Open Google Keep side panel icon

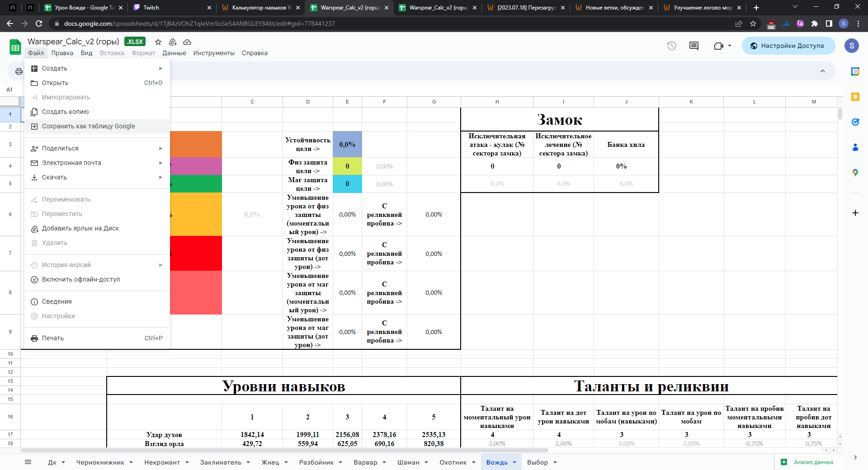(855, 97)
